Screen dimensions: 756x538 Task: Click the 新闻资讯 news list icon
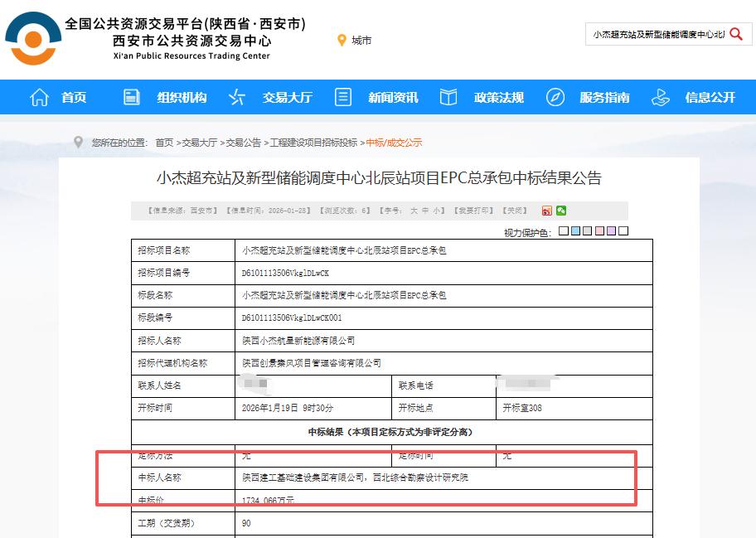point(342,97)
